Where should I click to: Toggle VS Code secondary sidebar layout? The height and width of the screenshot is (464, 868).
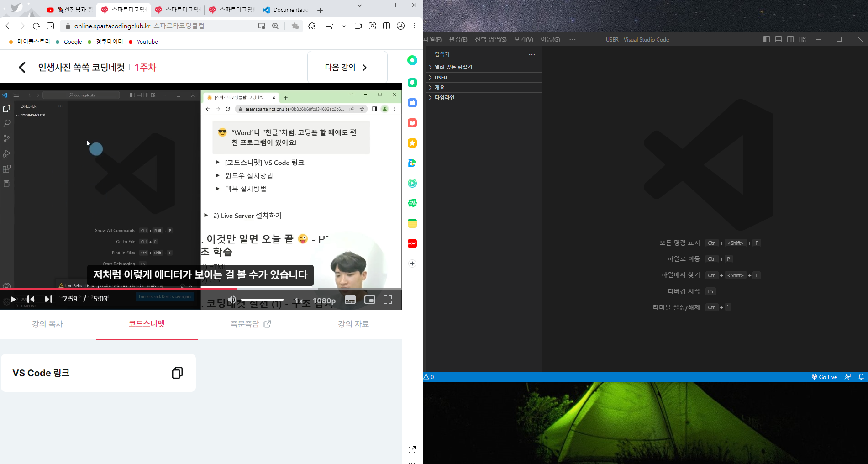[790, 40]
